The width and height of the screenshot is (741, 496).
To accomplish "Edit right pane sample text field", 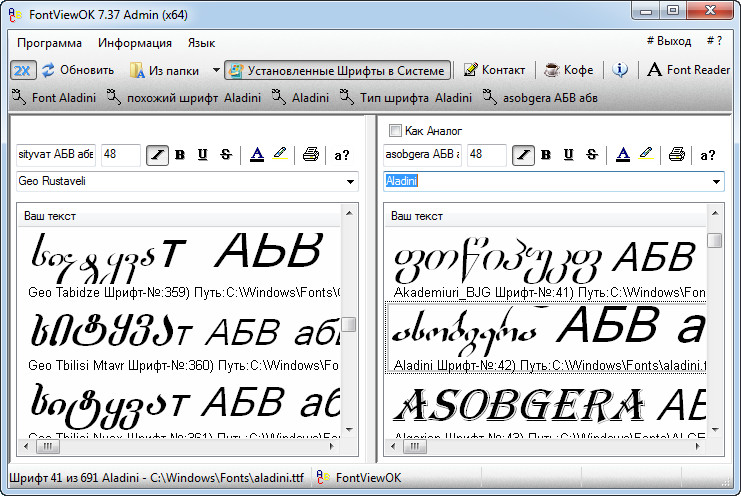I will 422,154.
